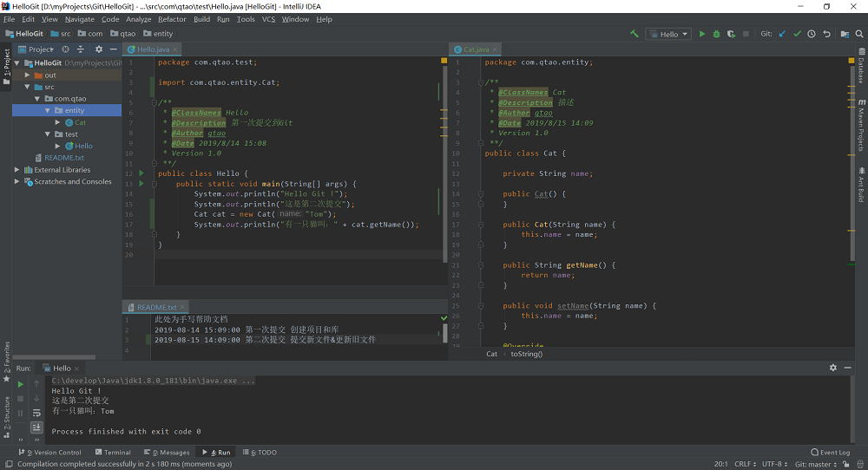Open the Hello run configuration dropdown
Viewport: 868px width, 470px height.
pos(668,34)
